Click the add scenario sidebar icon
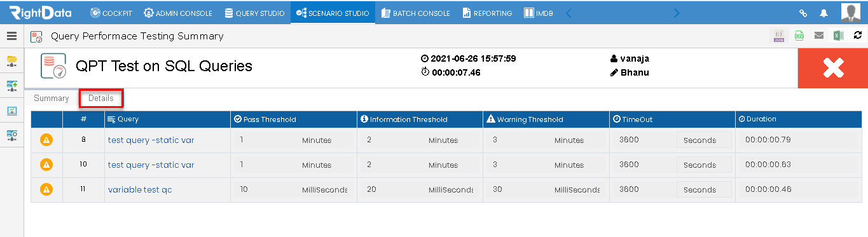The image size is (868, 237). point(11,86)
